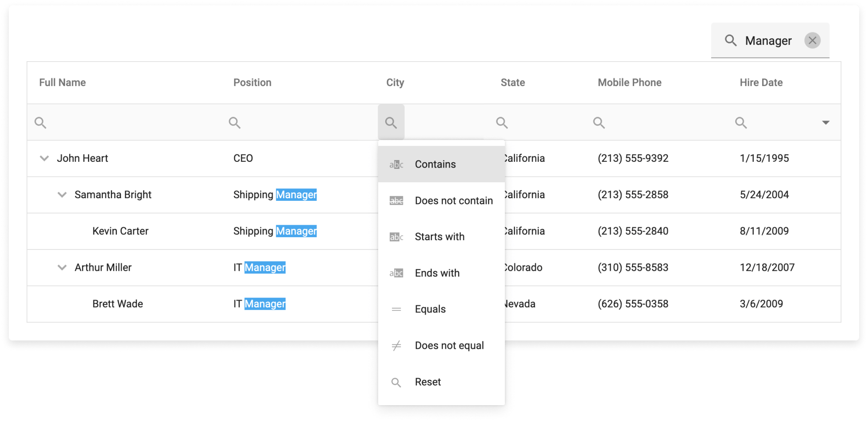
Task: Click the Hire Date filter search icon
Action: (741, 123)
